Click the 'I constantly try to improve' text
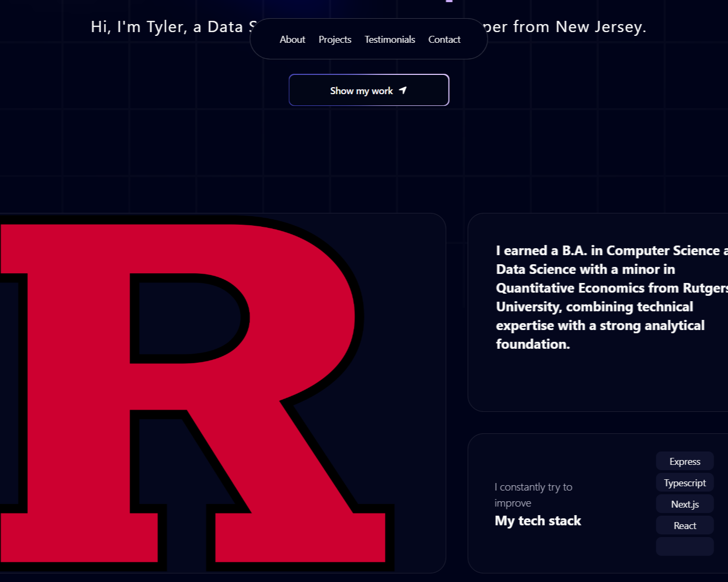Screen dimensions: 728x582 [533, 495]
